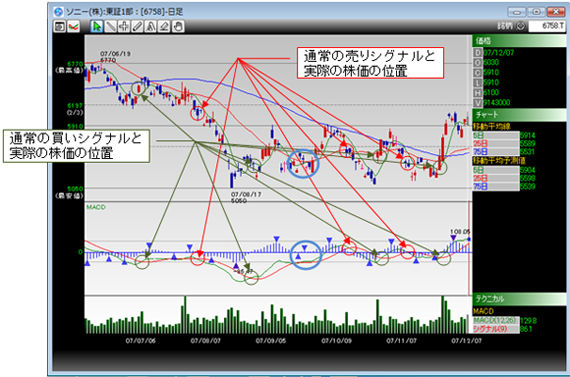Screen dimensions: 570x377
Task: Click the 6758.T stock code input field
Action: click(x=546, y=26)
